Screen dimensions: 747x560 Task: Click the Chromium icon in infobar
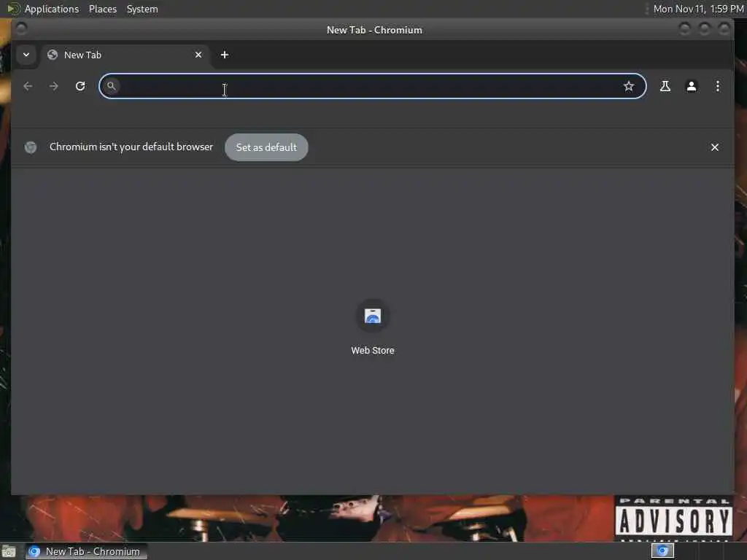pos(31,147)
